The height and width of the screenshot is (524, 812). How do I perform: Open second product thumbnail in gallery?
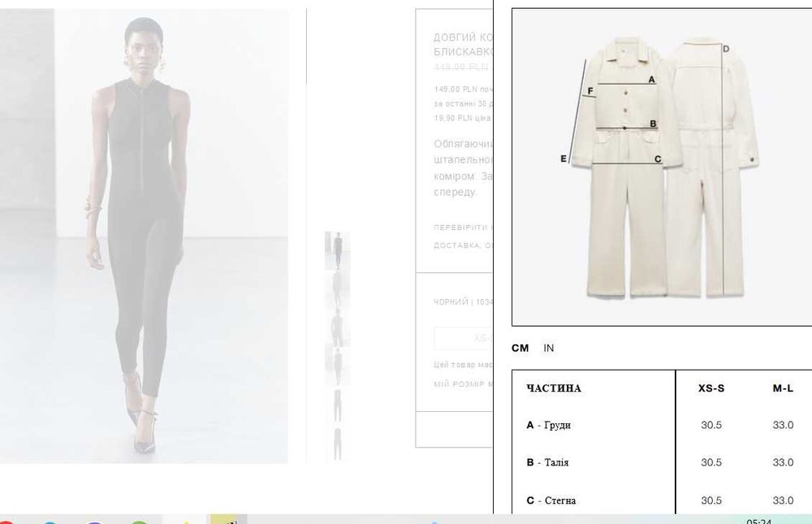point(337,288)
